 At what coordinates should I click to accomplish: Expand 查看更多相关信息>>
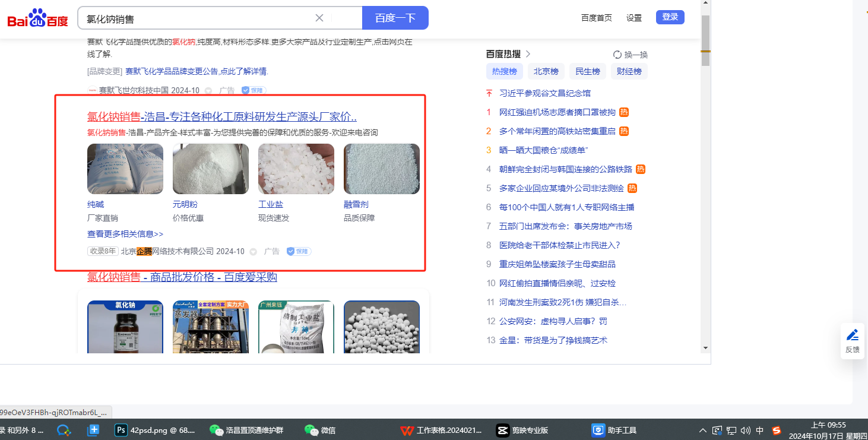tap(125, 234)
